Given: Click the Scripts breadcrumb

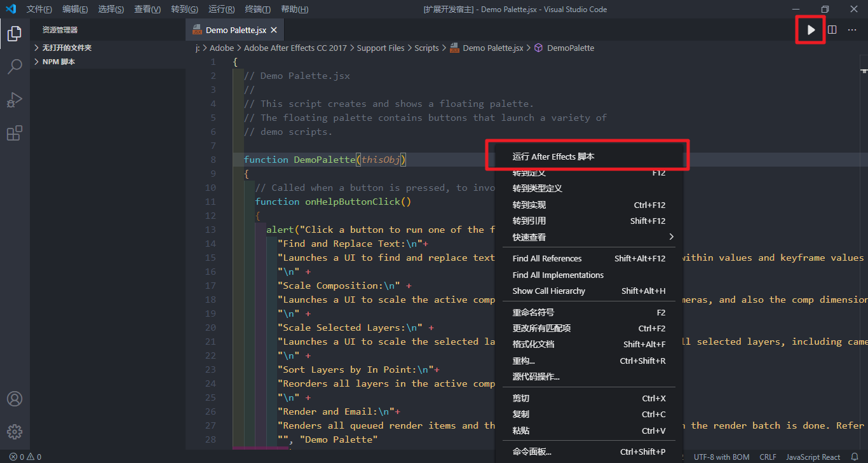Looking at the screenshot, I should tap(426, 48).
